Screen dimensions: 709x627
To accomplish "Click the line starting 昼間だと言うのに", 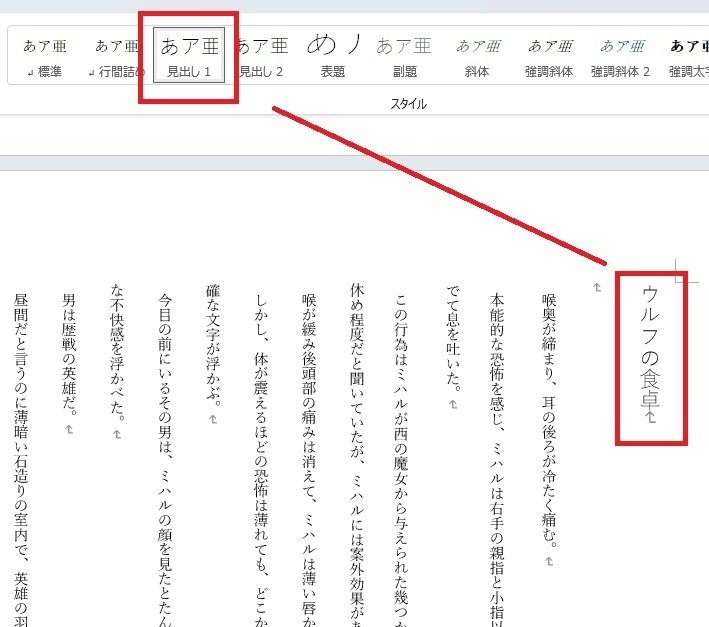I will pos(21,460).
